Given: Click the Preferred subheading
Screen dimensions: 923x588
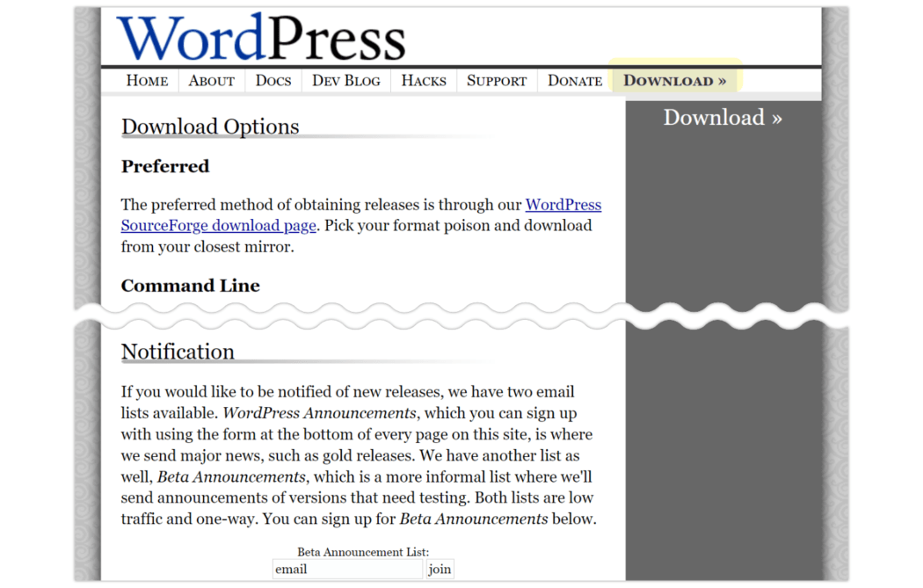Looking at the screenshot, I should point(165,166).
